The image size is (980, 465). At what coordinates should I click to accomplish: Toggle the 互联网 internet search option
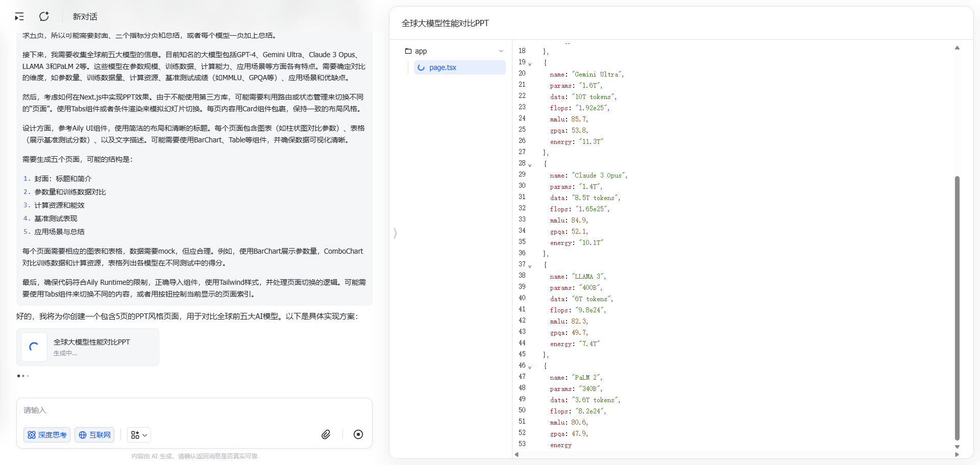coord(94,435)
